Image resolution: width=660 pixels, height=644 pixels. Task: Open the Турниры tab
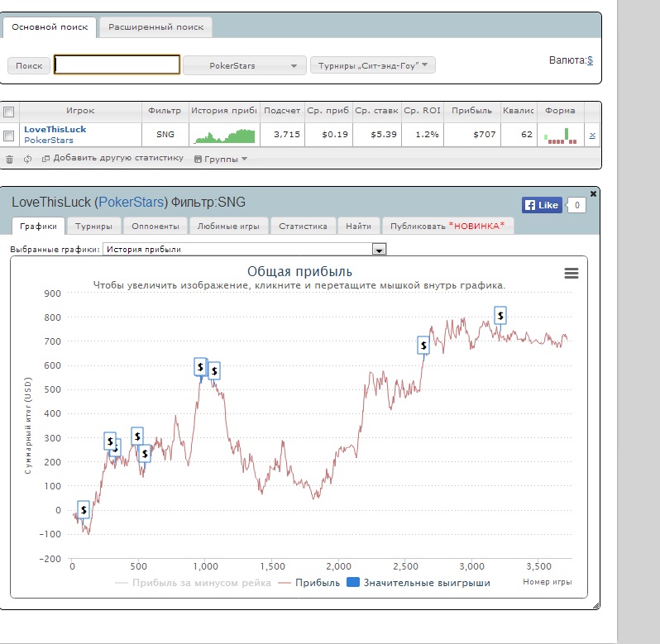tap(93, 226)
